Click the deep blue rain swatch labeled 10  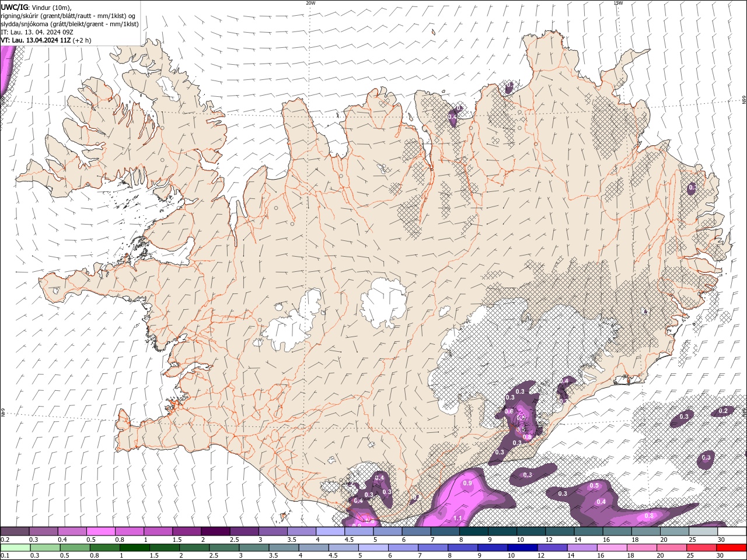pos(522,548)
